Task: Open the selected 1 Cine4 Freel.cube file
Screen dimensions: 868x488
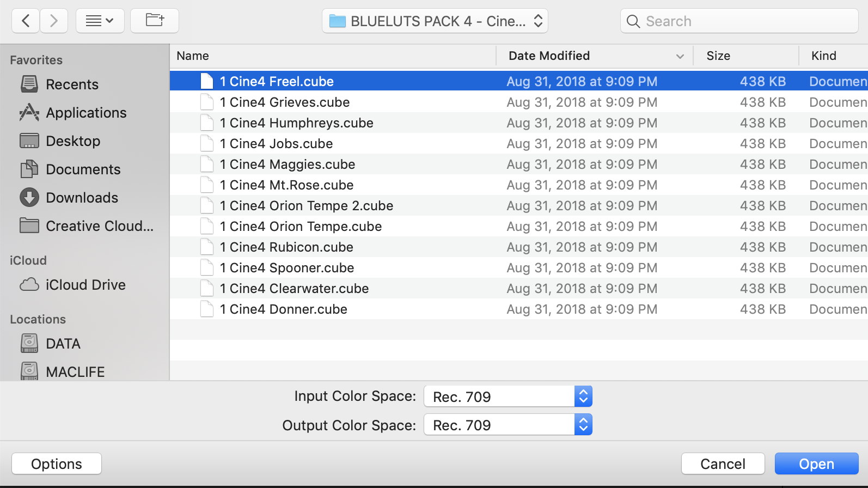Action: (816, 463)
